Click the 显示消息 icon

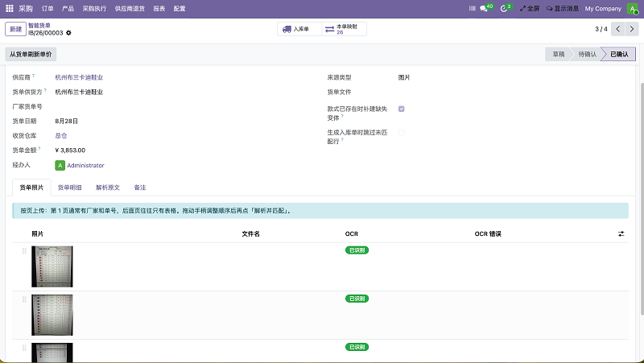point(549,9)
